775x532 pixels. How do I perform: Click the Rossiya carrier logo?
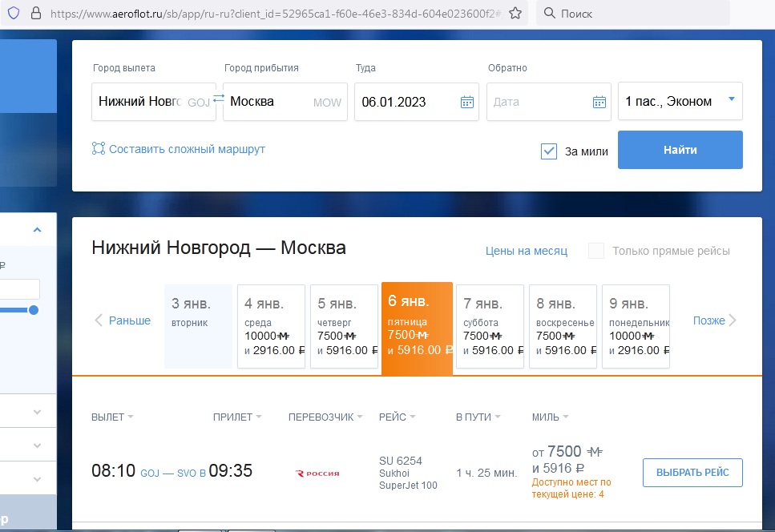pos(318,473)
